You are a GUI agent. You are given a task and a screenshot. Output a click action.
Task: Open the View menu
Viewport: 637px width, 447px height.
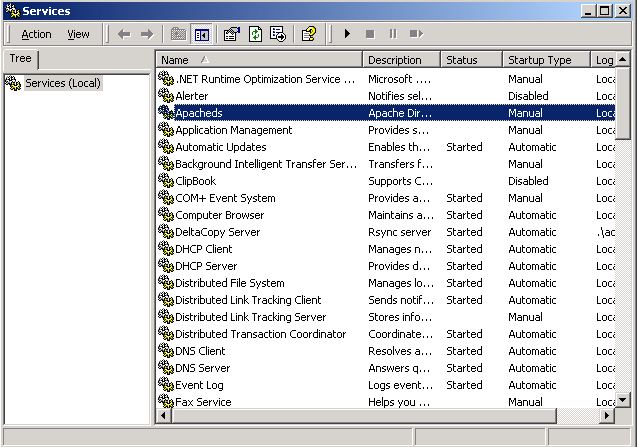(78, 34)
